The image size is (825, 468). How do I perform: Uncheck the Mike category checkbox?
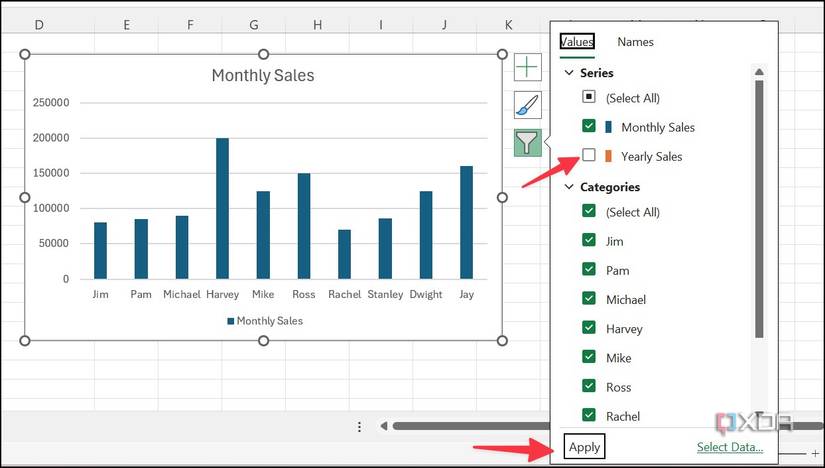click(589, 356)
